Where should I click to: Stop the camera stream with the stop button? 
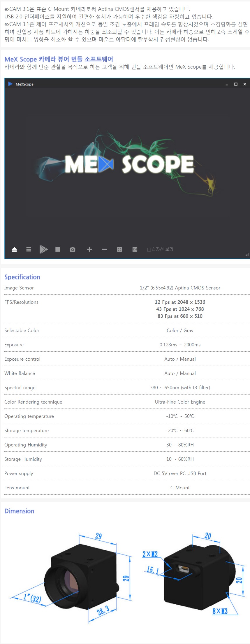tap(58, 249)
